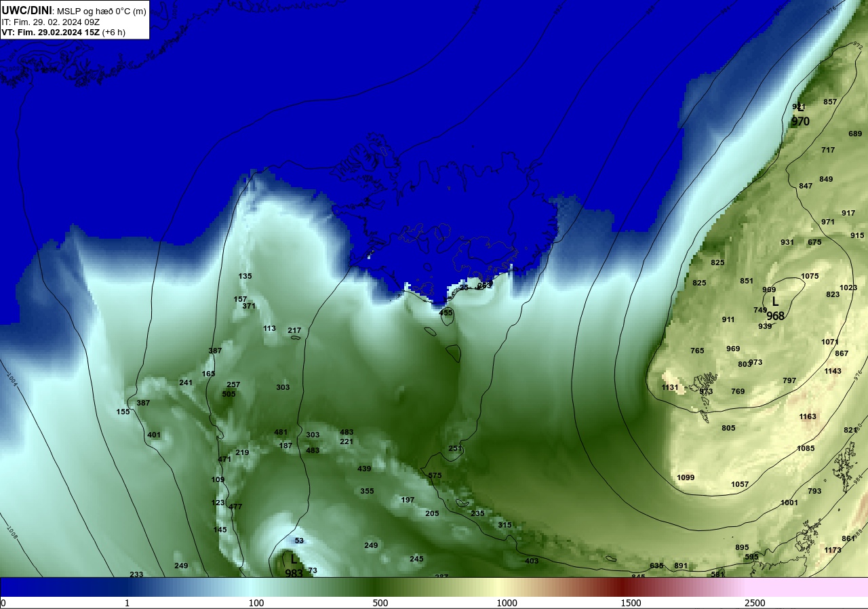Click the map value 471
The height and width of the screenshot is (609, 868).
coord(224,459)
